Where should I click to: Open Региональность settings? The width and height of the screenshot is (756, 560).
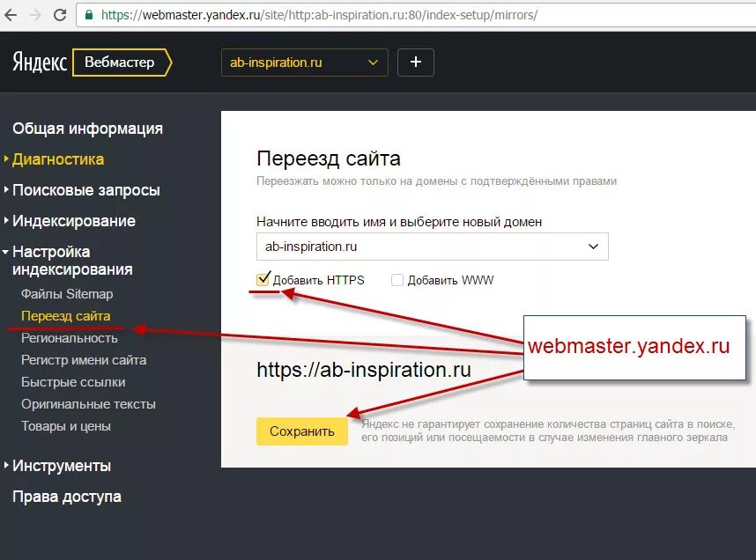pyautogui.click(x=70, y=338)
